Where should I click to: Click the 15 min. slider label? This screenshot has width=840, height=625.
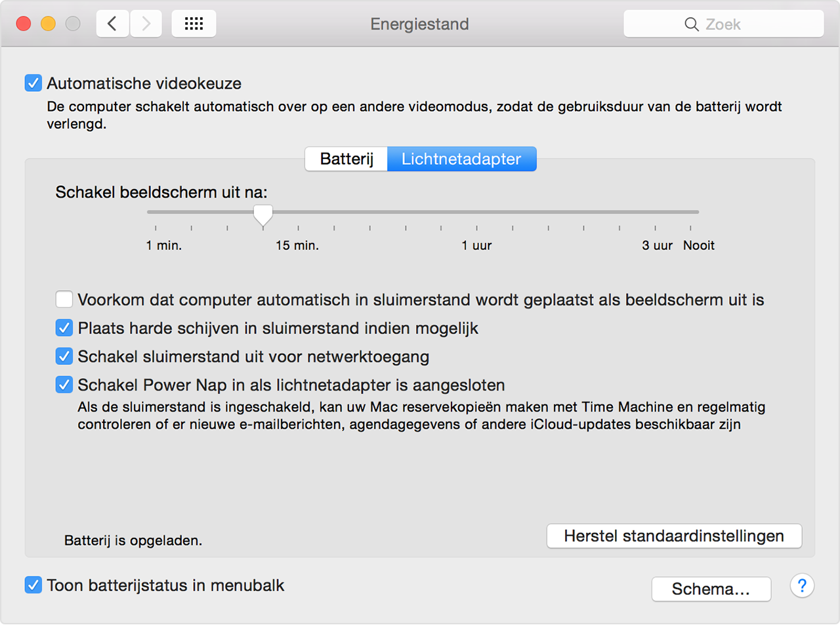(x=297, y=246)
